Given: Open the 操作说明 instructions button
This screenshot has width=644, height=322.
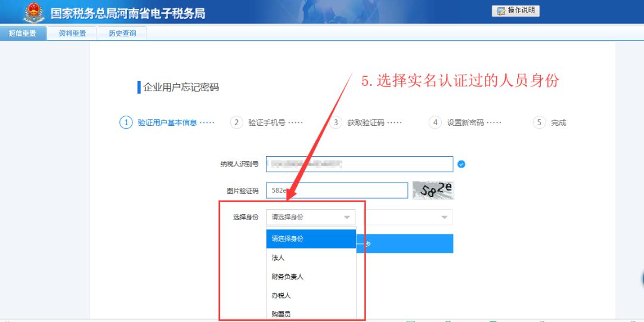Looking at the screenshot, I should click(x=516, y=11).
